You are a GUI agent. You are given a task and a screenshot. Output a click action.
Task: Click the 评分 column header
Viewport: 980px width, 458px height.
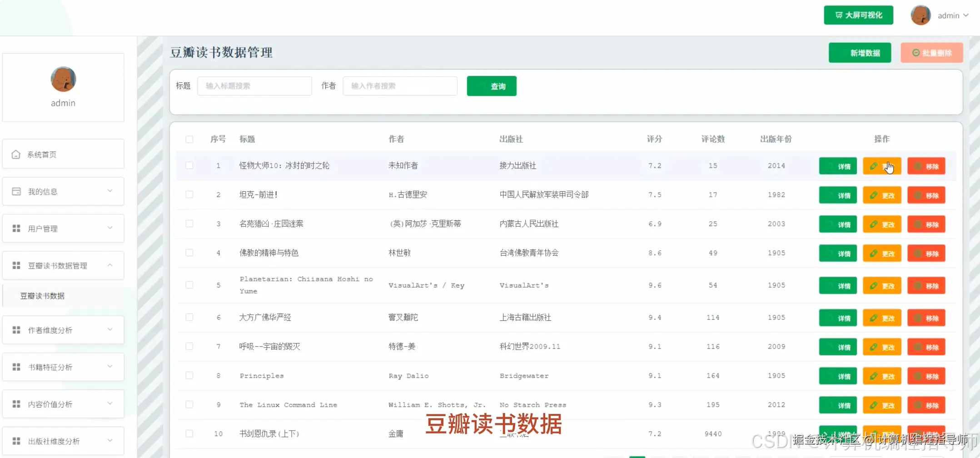click(654, 139)
